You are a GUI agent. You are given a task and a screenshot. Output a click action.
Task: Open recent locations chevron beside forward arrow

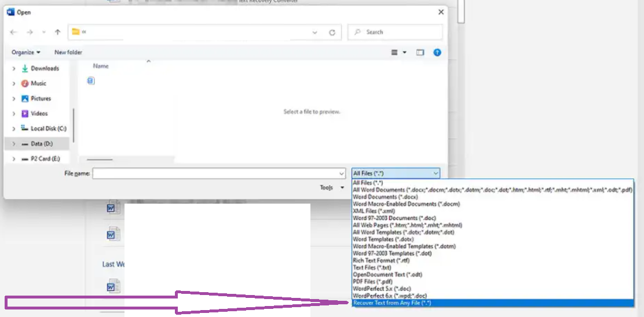(x=44, y=32)
